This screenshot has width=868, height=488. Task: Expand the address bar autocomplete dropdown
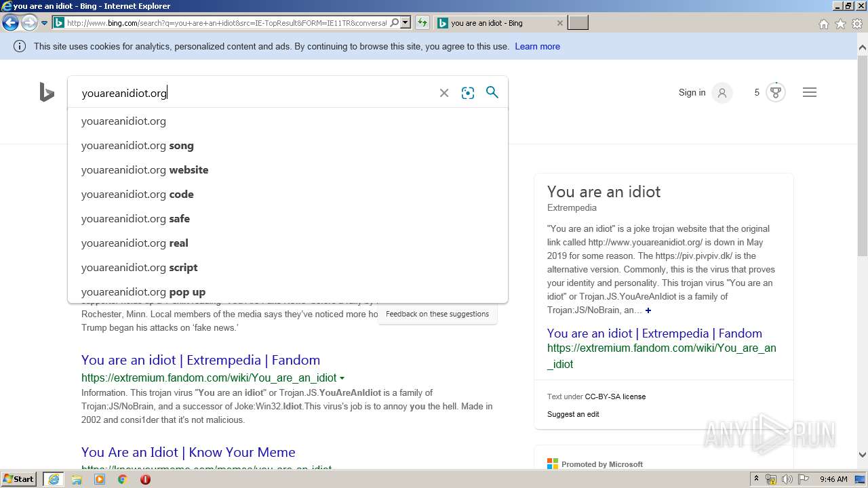pos(406,22)
